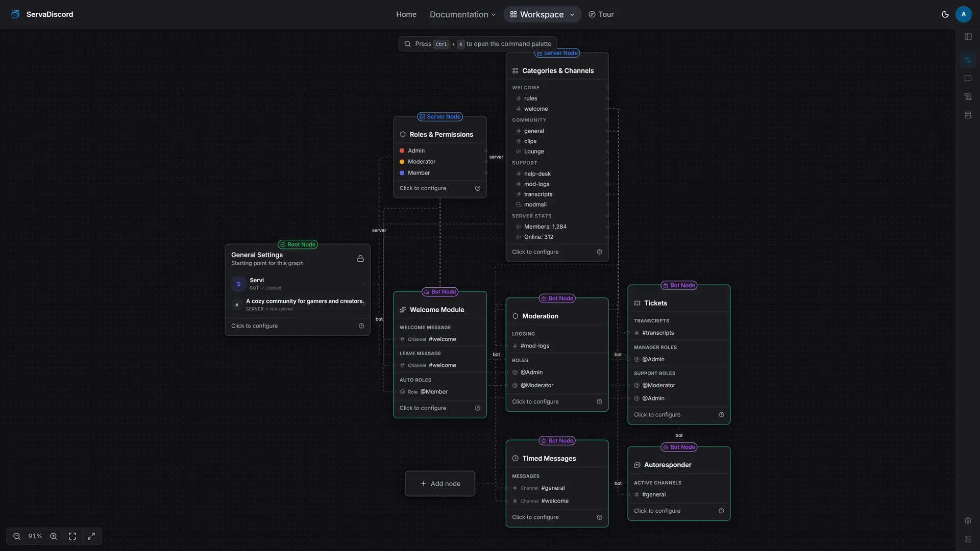Click help icon on Moderation node
The width and height of the screenshot is (980, 551).
coord(600,402)
